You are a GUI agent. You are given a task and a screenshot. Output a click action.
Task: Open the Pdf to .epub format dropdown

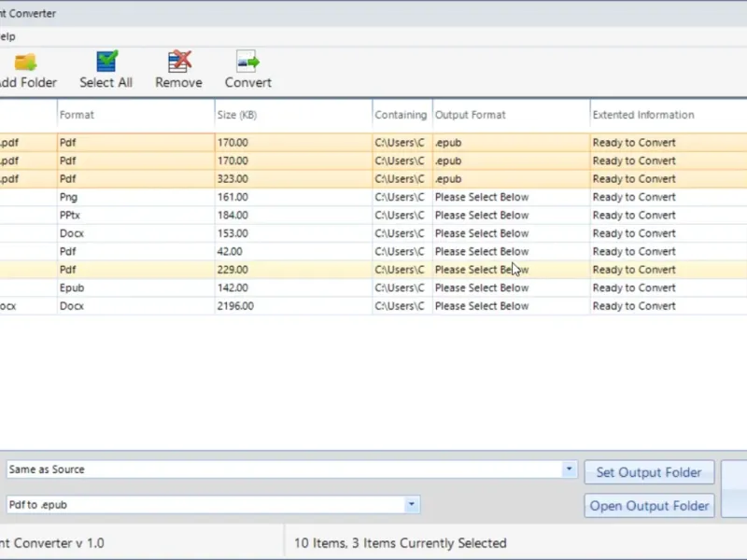click(x=412, y=505)
